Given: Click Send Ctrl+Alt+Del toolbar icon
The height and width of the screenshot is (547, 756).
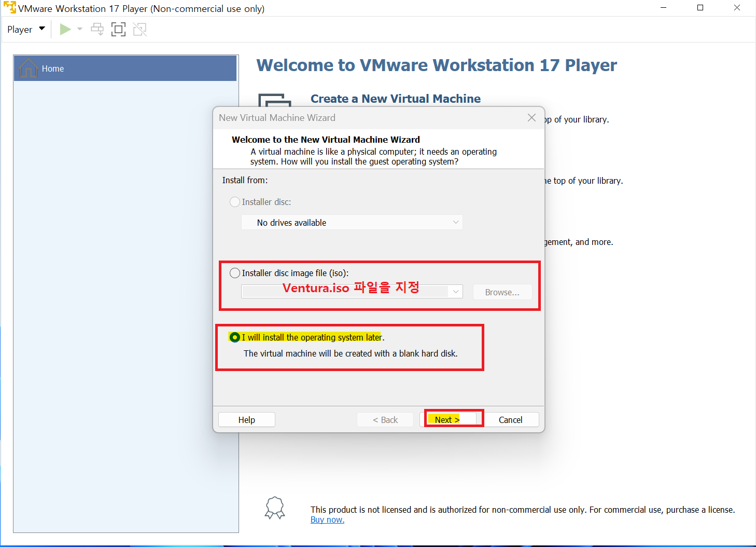Looking at the screenshot, I should pyautogui.click(x=97, y=30).
